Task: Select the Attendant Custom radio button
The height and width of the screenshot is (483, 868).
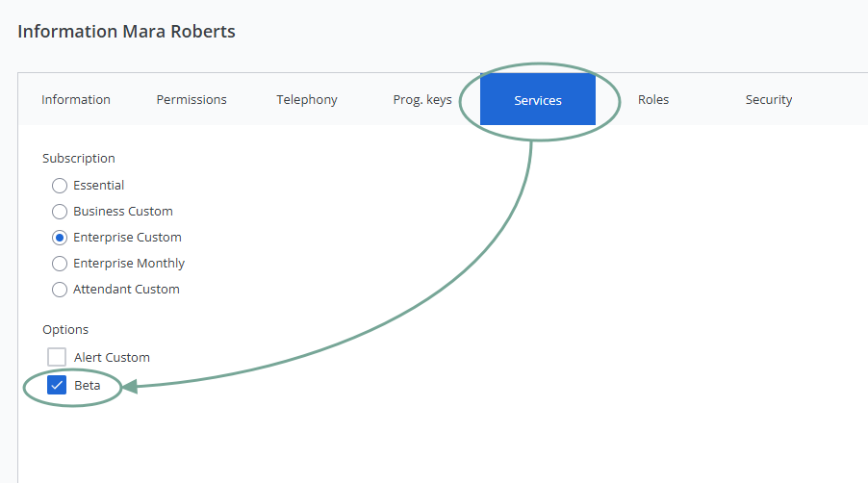Action: point(60,290)
